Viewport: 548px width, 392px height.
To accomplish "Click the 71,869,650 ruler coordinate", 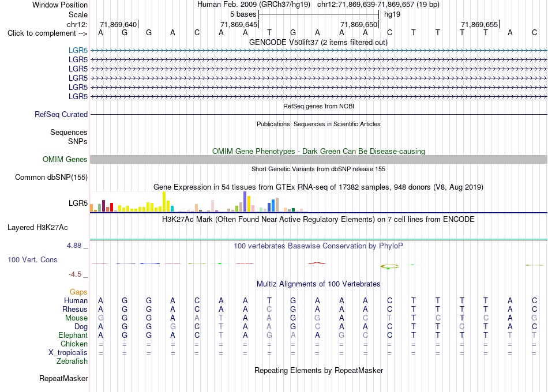I will point(359,24).
